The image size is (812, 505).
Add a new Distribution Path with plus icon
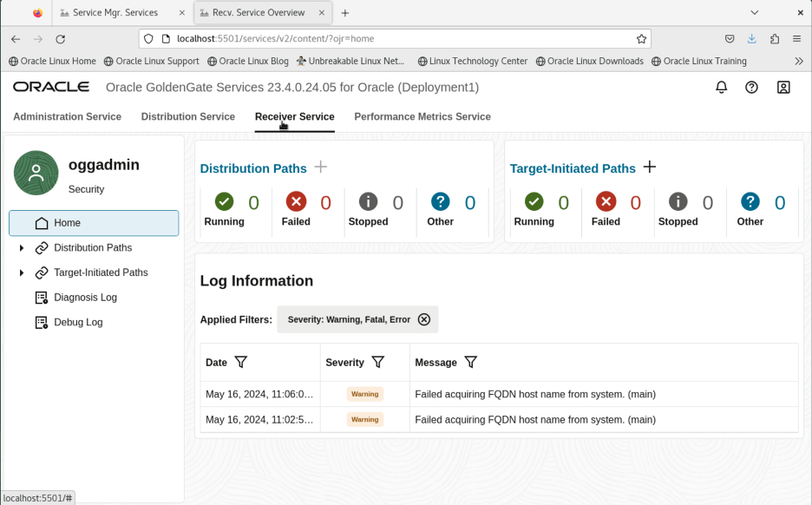click(x=321, y=167)
